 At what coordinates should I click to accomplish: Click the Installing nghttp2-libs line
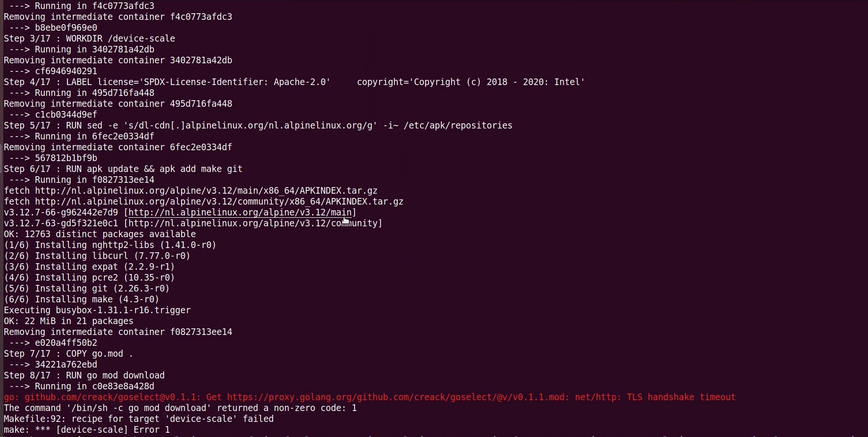coord(110,245)
